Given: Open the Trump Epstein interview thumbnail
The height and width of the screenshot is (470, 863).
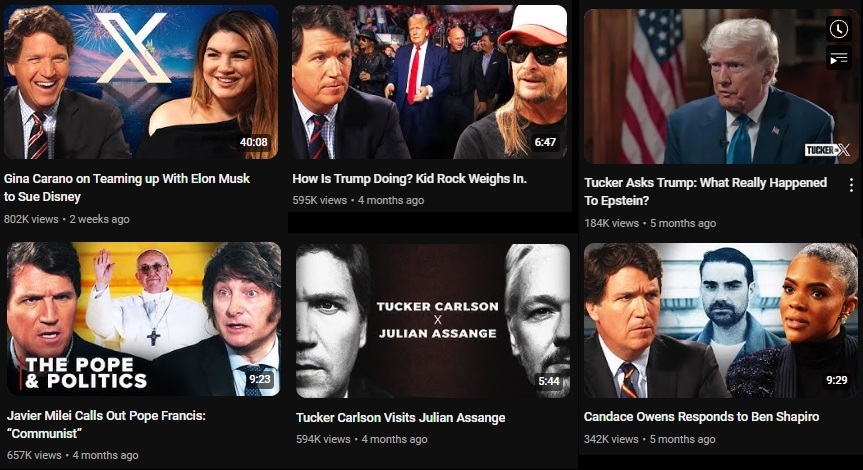Looking at the screenshot, I should pyautogui.click(x=720, y=86).
